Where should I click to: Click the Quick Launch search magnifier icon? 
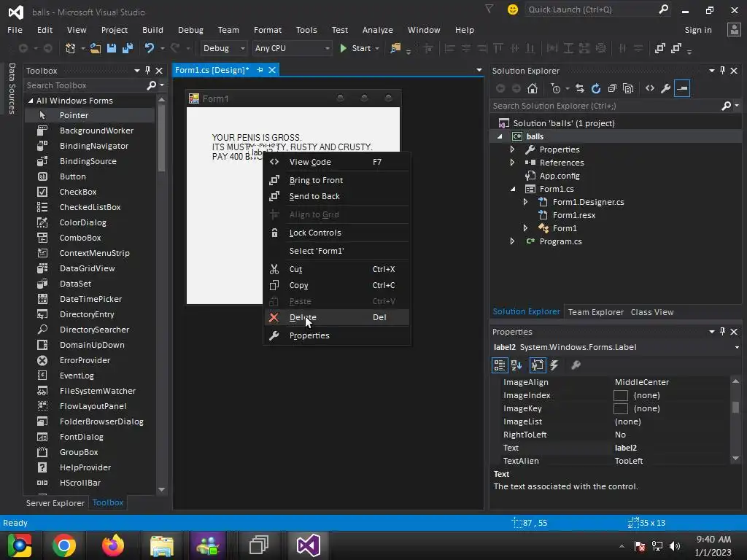pos(663,9)
